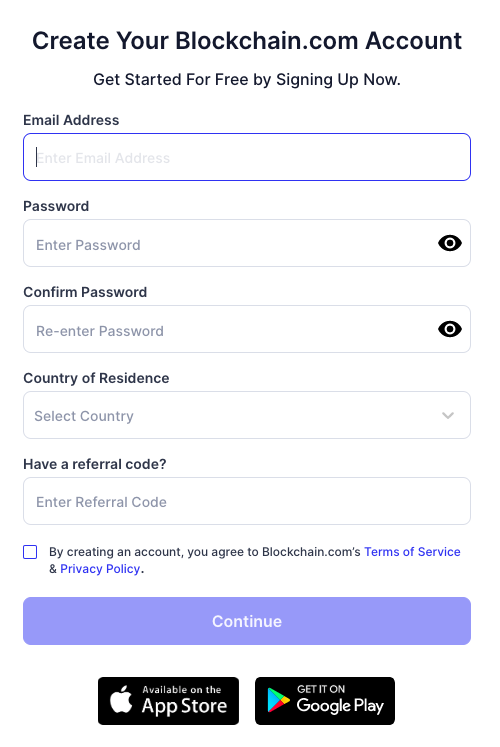Open the Available on the App Store badge
Image resolution: width=500 pixels, height=747 pixels.
click(x=168, y=701)
